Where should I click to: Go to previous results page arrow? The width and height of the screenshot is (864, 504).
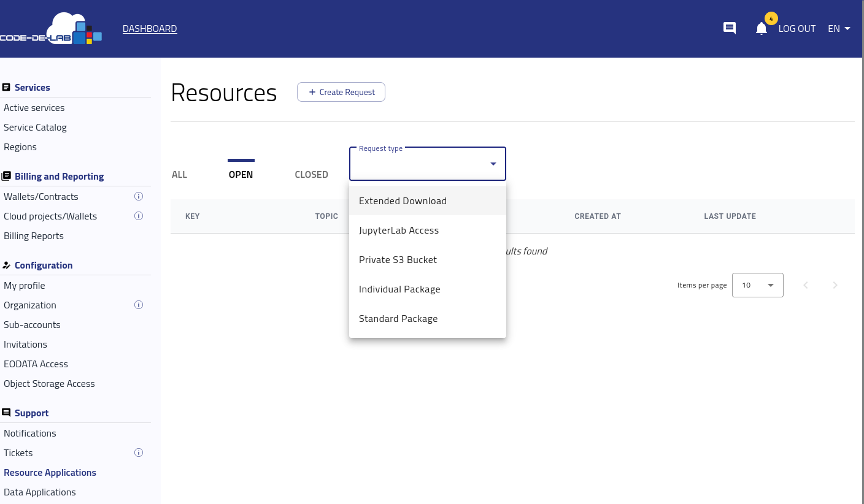click(806, 285)
